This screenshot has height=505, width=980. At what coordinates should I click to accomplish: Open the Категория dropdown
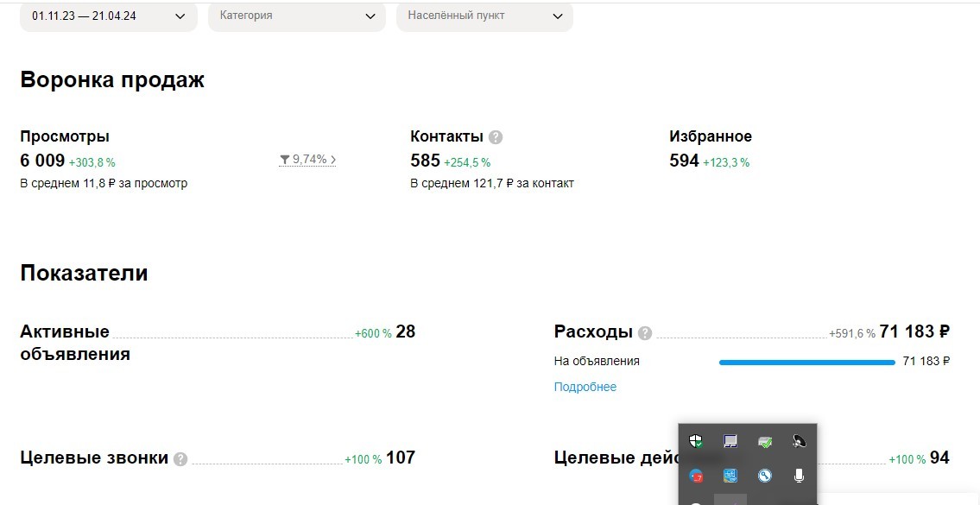click(297, 16)
